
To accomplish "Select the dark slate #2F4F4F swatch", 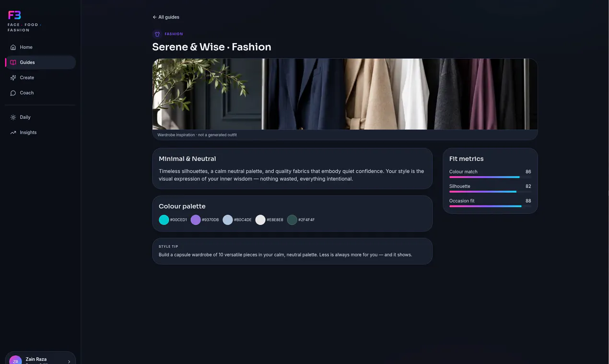I will pos(292,220).
